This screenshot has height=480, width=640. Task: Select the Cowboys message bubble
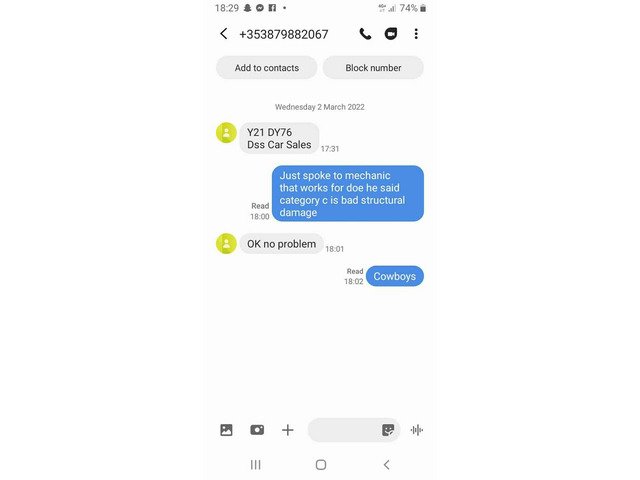[395, 276]
